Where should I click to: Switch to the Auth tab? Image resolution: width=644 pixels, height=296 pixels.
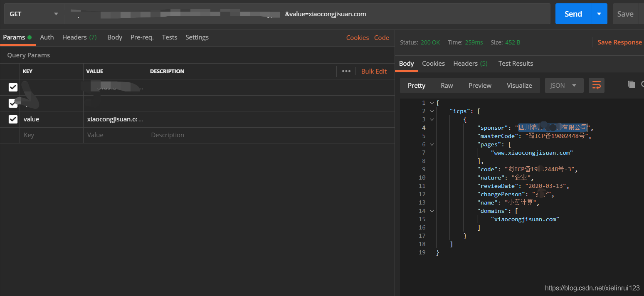(x=47, y=37)
